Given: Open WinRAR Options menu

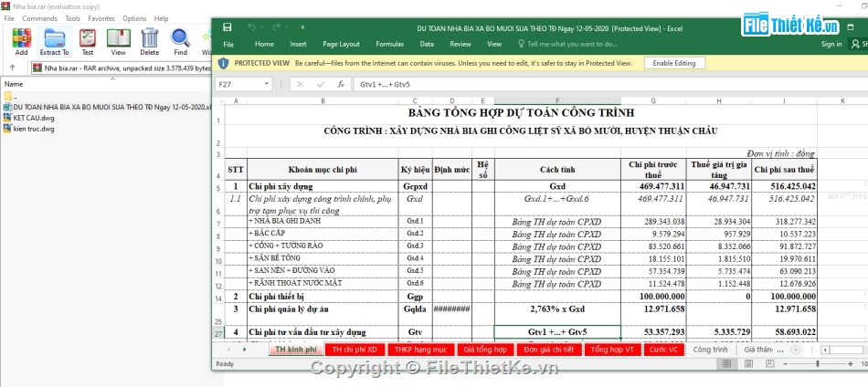Looking at the screenshot, I should pos(134,18).
